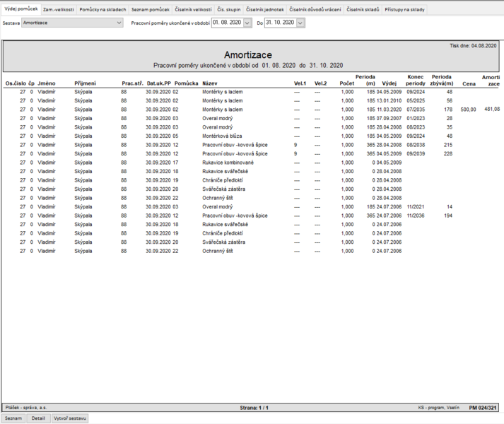Click the Konec periody column header
The width and height of the screenshot is (504, 424).
click(415, 81)
